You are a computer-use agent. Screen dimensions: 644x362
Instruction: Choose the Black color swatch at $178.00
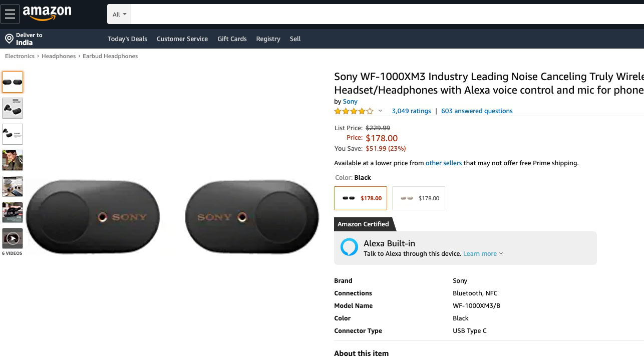pos(361,198)
